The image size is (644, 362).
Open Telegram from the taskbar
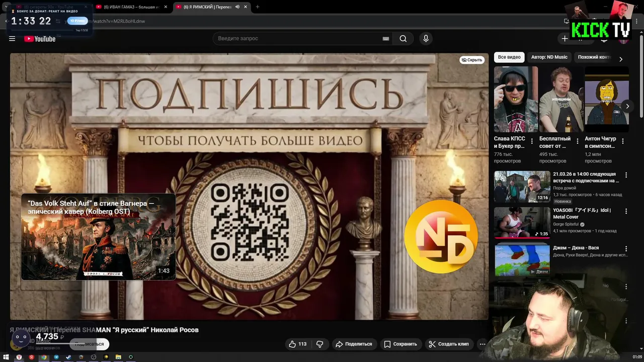point(56,357)
